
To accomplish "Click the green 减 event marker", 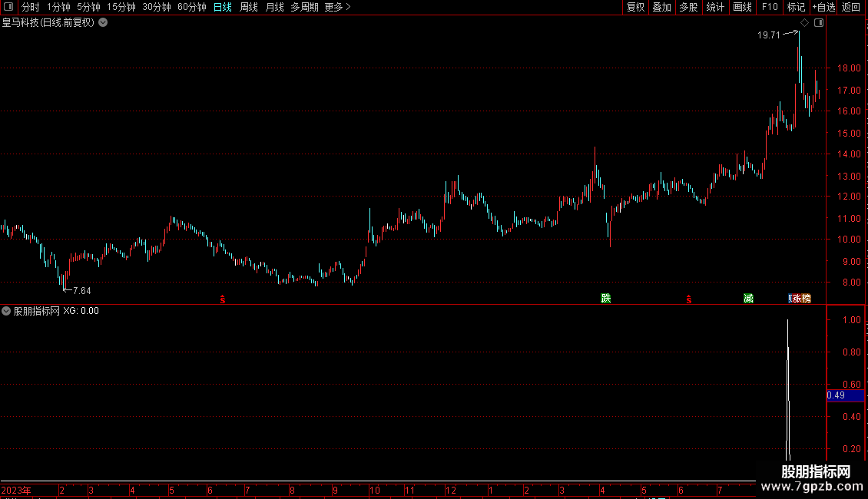I will 748,298.
